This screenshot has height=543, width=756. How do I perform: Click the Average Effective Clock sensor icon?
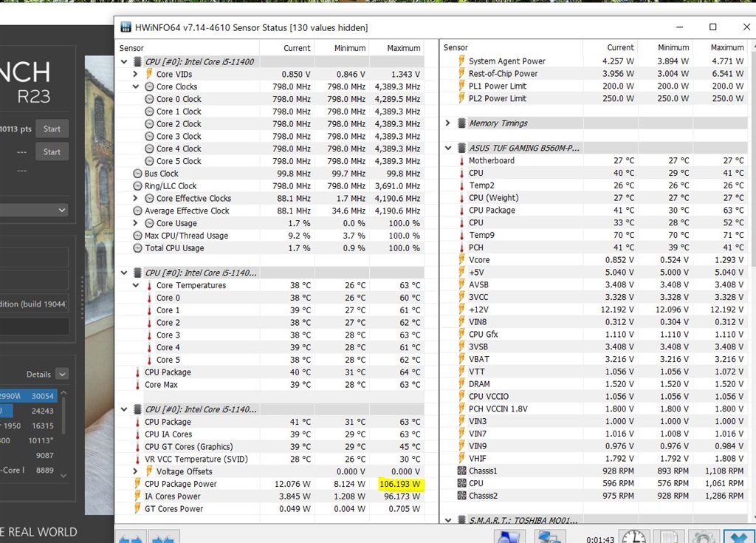pyautogui.click(x=137, y=211)
